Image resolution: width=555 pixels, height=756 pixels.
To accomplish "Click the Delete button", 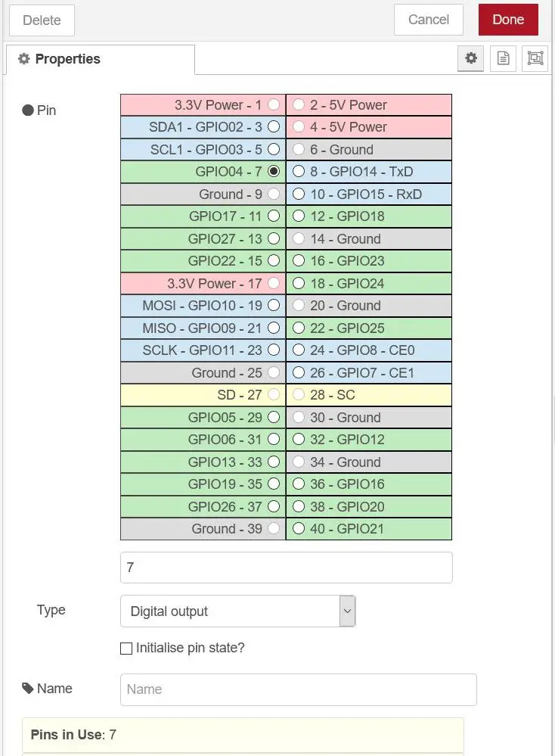I will [42, 20].
